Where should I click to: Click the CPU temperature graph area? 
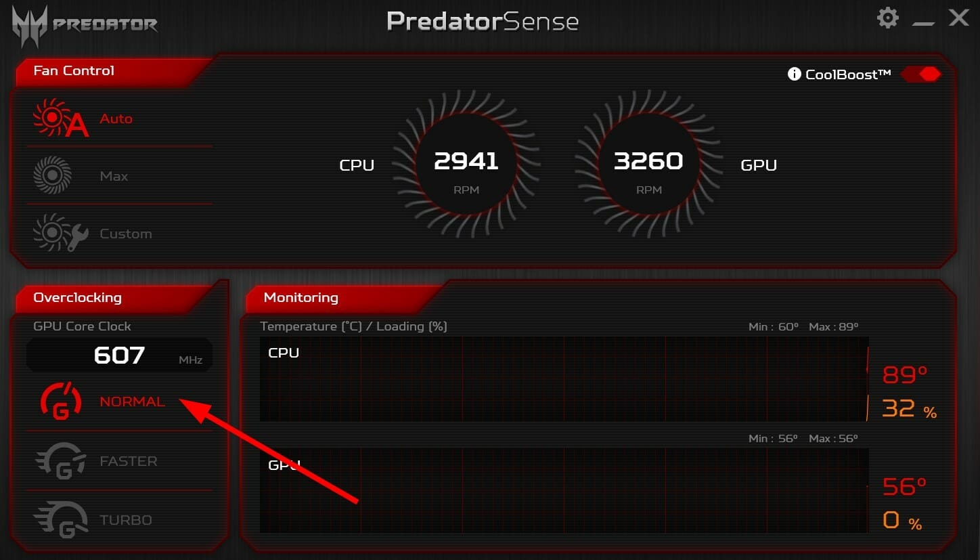click(564, 379)
